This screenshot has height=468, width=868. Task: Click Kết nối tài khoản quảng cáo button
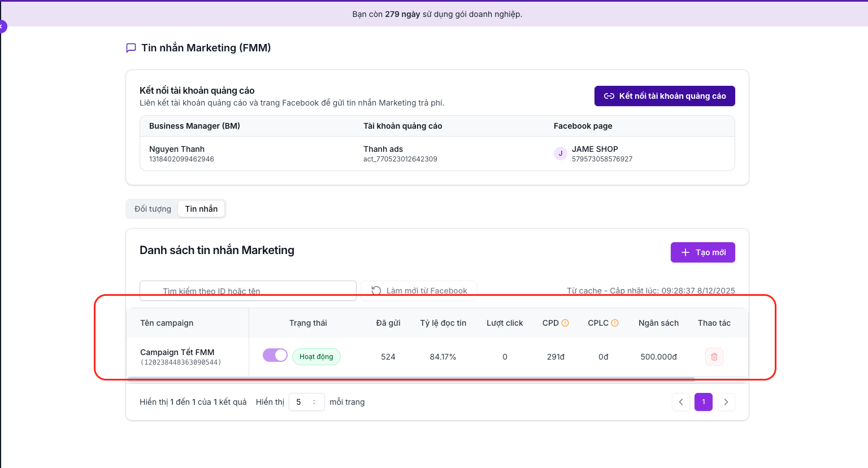point(665,96)
